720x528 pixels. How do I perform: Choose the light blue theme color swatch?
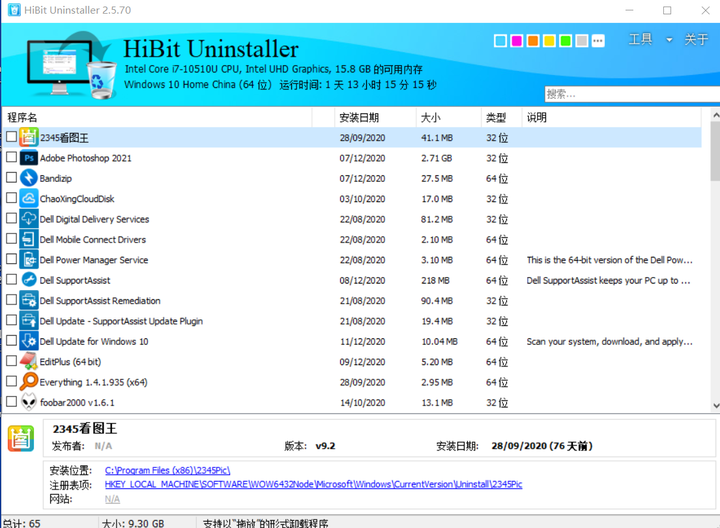point(501,41)
